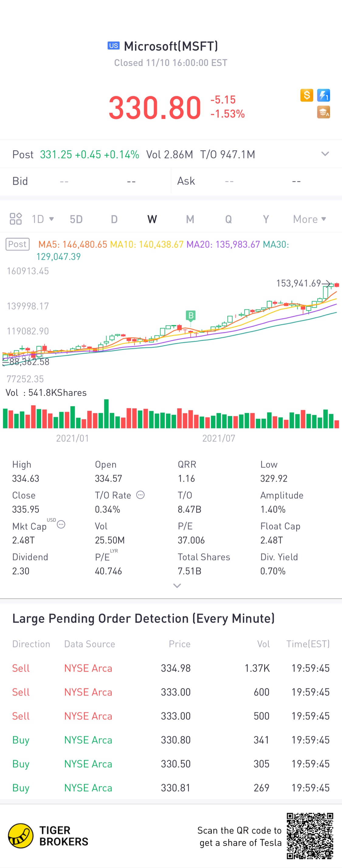Open the 1D interval dropdown

(43, 219)
